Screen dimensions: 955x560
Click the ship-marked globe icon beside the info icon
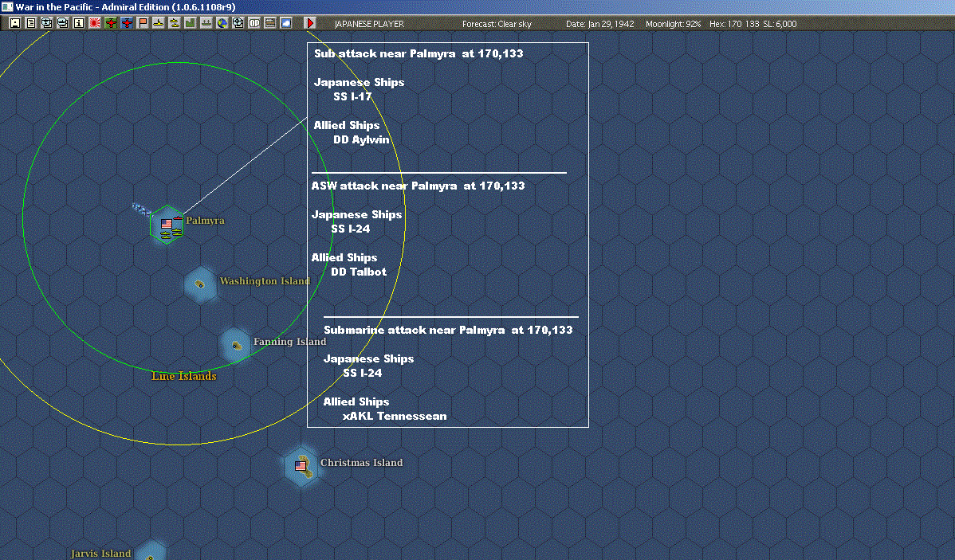click(63, 23)
